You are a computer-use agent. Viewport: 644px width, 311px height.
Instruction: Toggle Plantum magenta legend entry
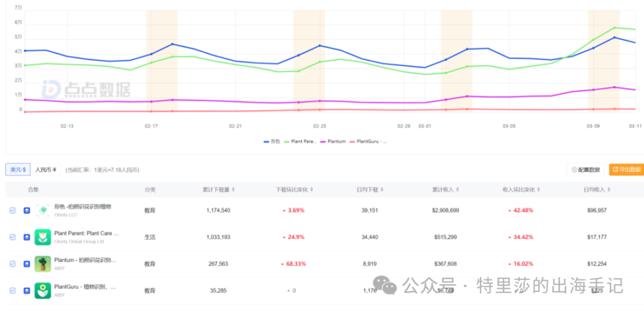[x=333, y=142]
